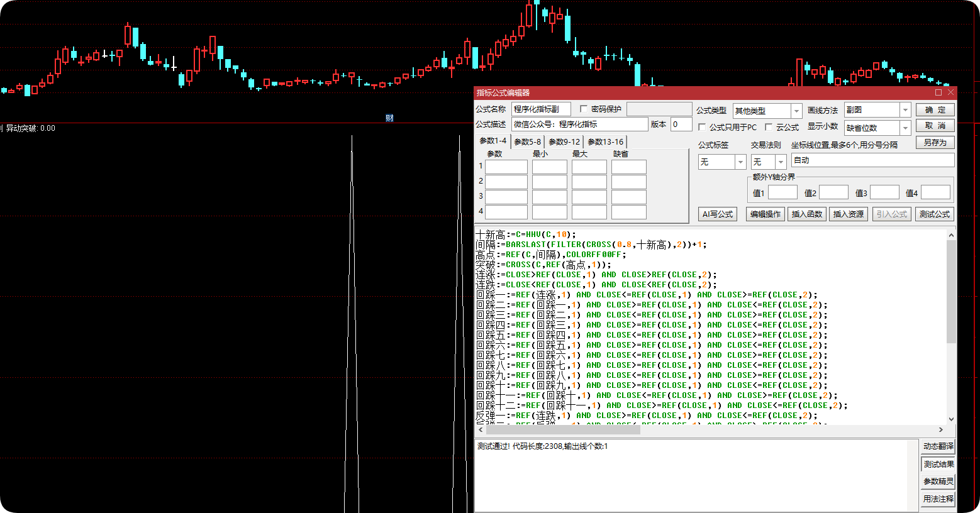The height and width of the screenshot is (513, 980).
Task: Switch to the 参数13-16 tab
Action: click(605, 142)
